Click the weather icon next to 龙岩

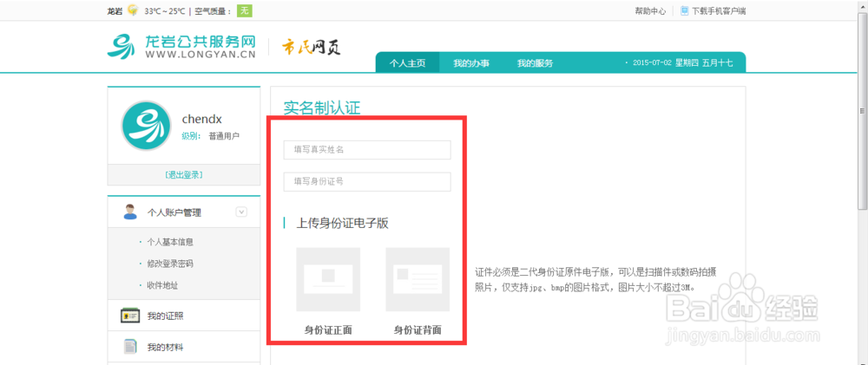coord(132,10)
